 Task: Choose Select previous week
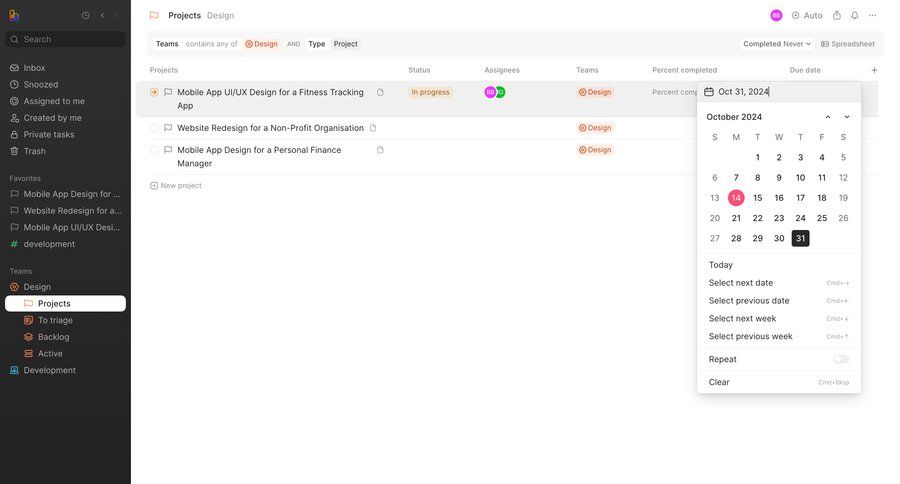point(779,336)
